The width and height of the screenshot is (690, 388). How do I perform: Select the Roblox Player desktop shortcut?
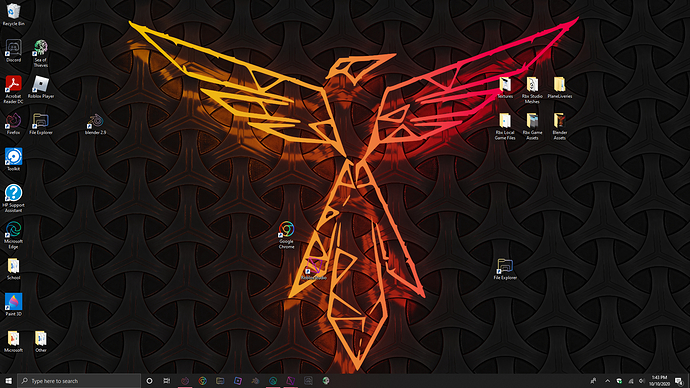41,87
